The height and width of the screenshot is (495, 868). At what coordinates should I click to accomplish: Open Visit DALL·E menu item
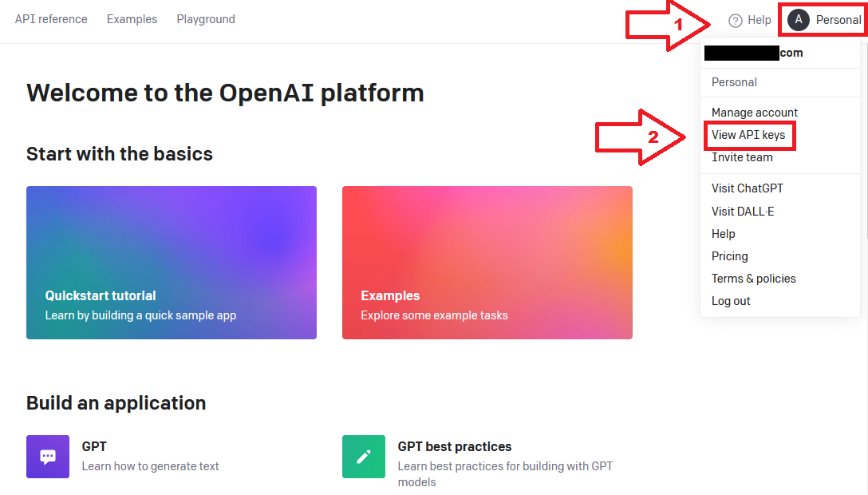(x=742, y=212)
